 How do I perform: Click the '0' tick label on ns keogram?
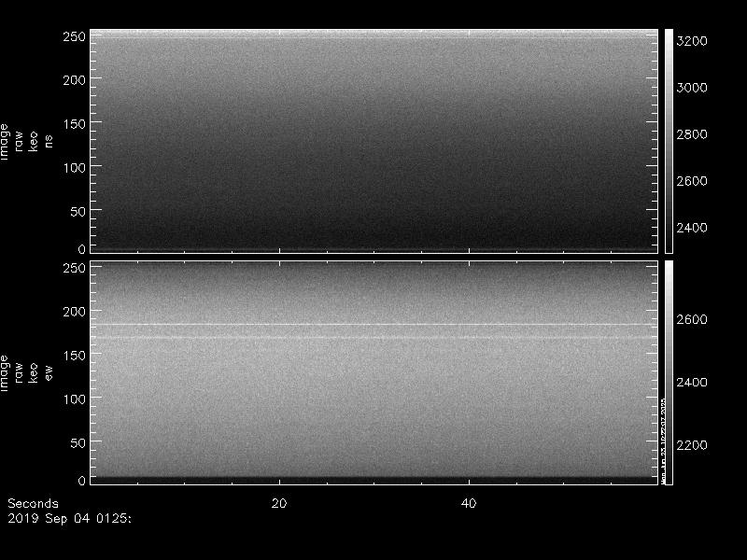click(x=82, y=248)
